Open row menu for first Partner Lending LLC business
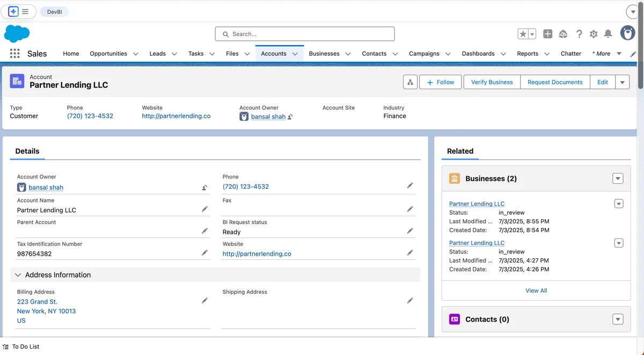Viewport: 644px width, 355px height. tap(619, 204)
